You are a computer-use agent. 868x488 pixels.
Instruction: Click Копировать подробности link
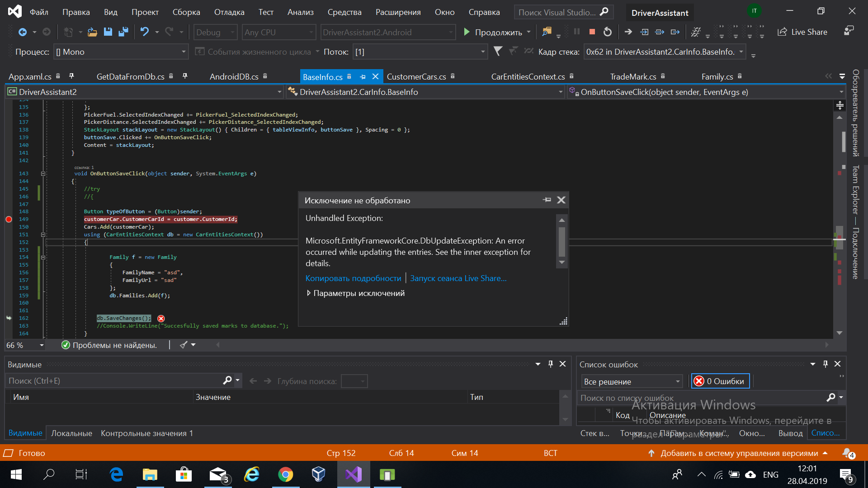point(353,278)
